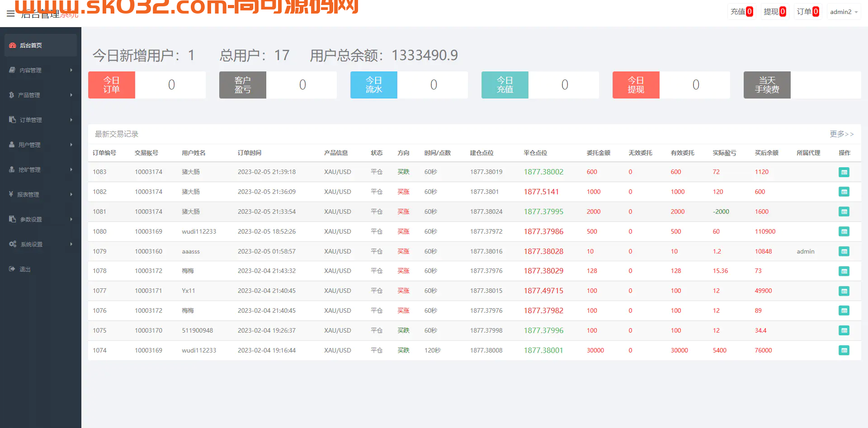
Task: Expand the 用户管理 submenu arrow
Action: (x=71, y=145)
